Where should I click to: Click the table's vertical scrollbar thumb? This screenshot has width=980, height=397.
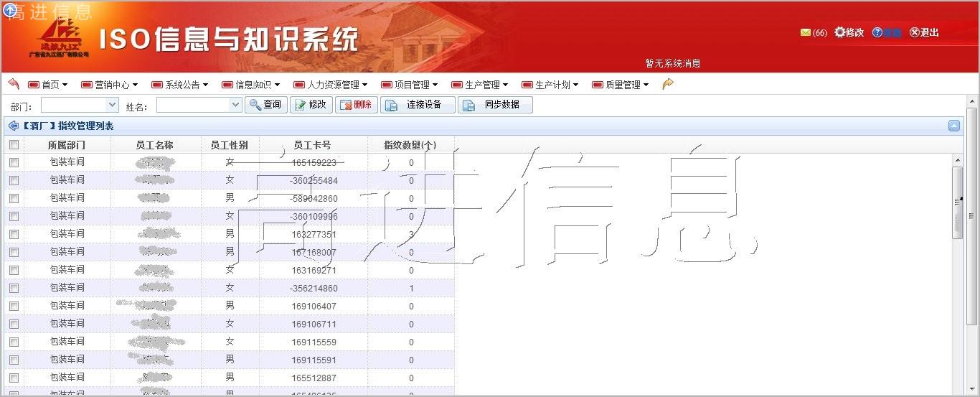pos(957,202)
